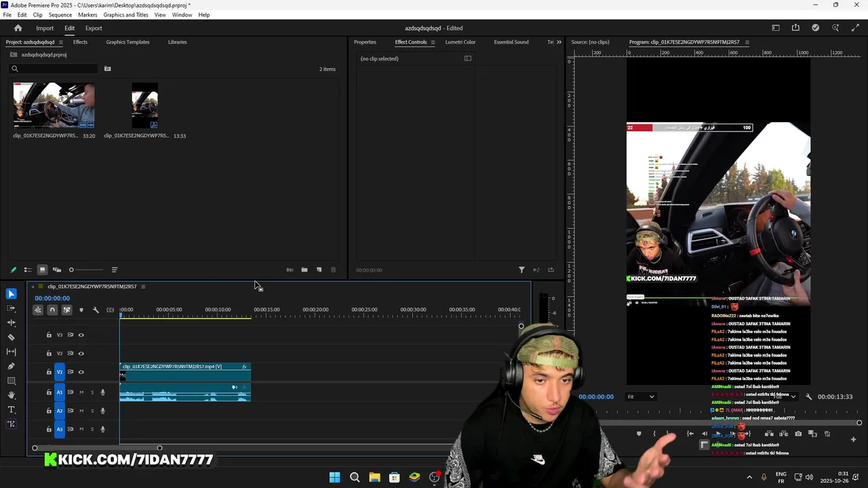868x488 pixels.
Task: Open the Fit zoom level dropdown
Action: click(641, 396)
